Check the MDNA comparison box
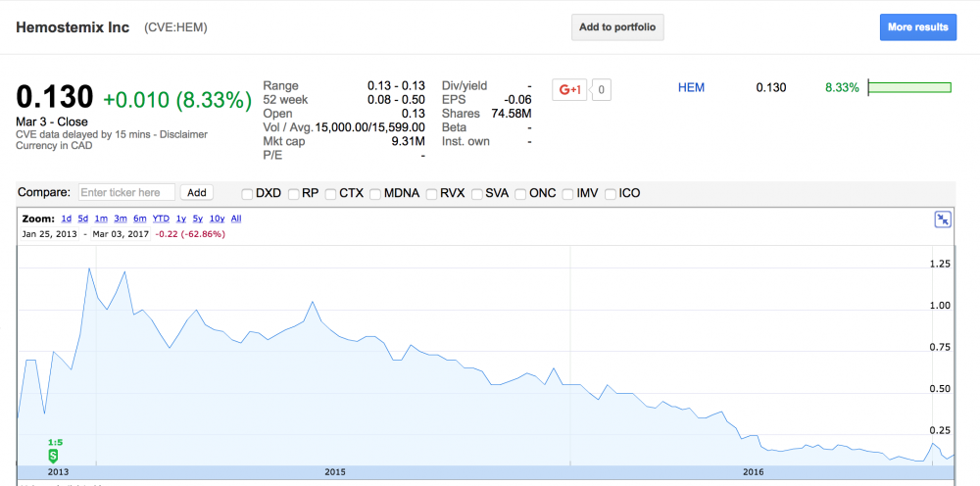 click(x=375, y=193)
